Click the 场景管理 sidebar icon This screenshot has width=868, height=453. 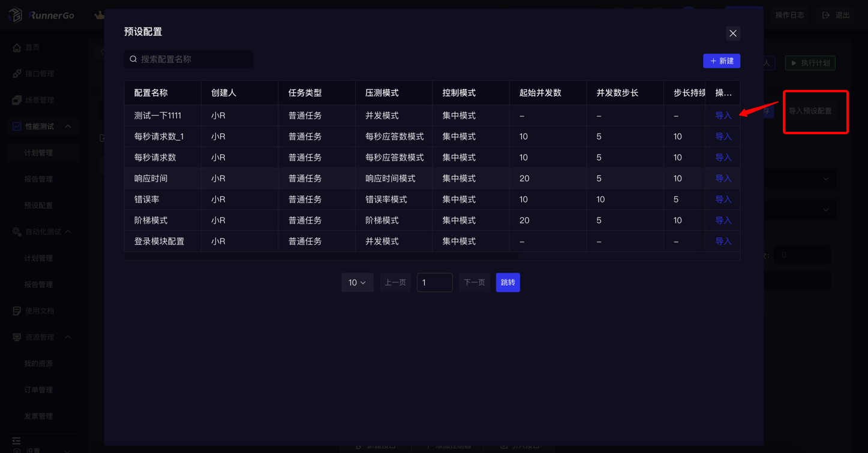coord(17,100)
